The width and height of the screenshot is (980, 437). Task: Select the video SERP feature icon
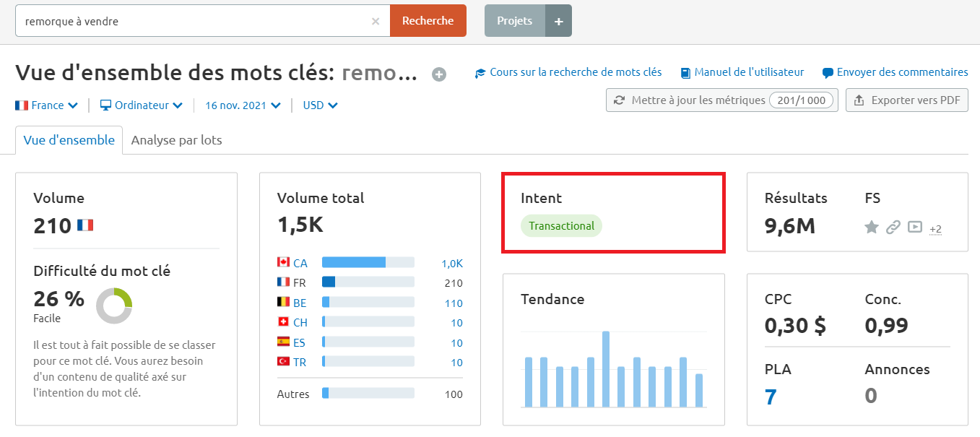click(x=914, y=227)
